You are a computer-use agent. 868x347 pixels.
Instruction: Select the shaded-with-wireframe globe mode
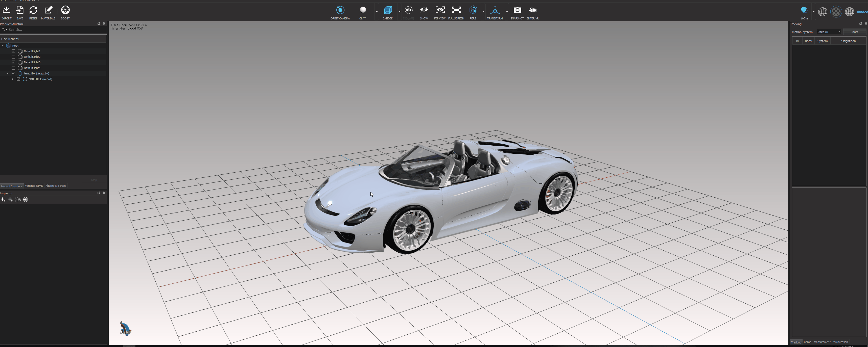pyautogui.click(x=850, y=12)
